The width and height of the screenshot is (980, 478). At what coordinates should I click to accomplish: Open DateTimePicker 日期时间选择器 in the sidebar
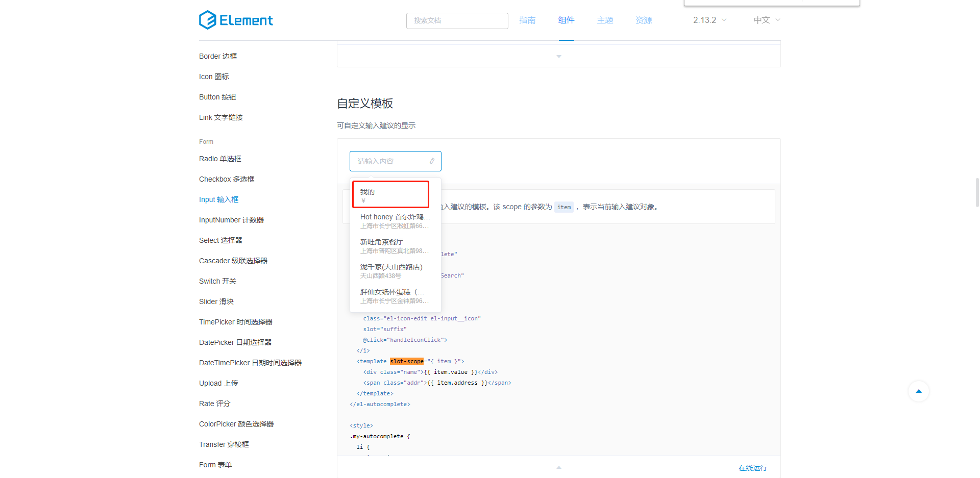(x=250, y=363)
